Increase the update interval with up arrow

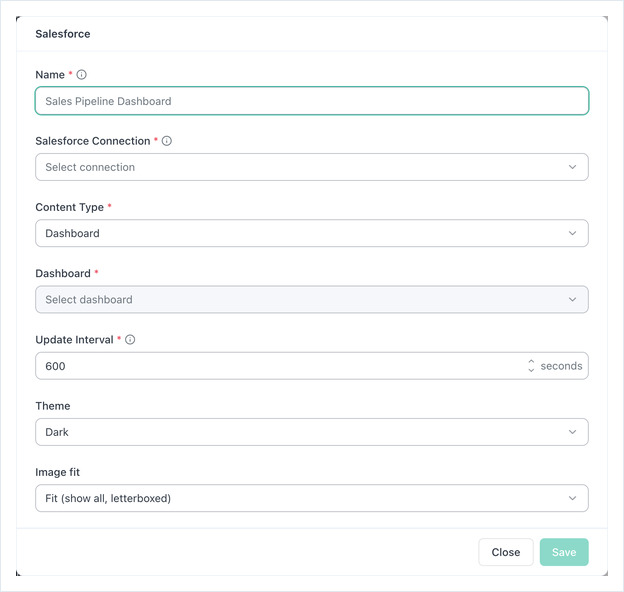click(x=531, y=361)
